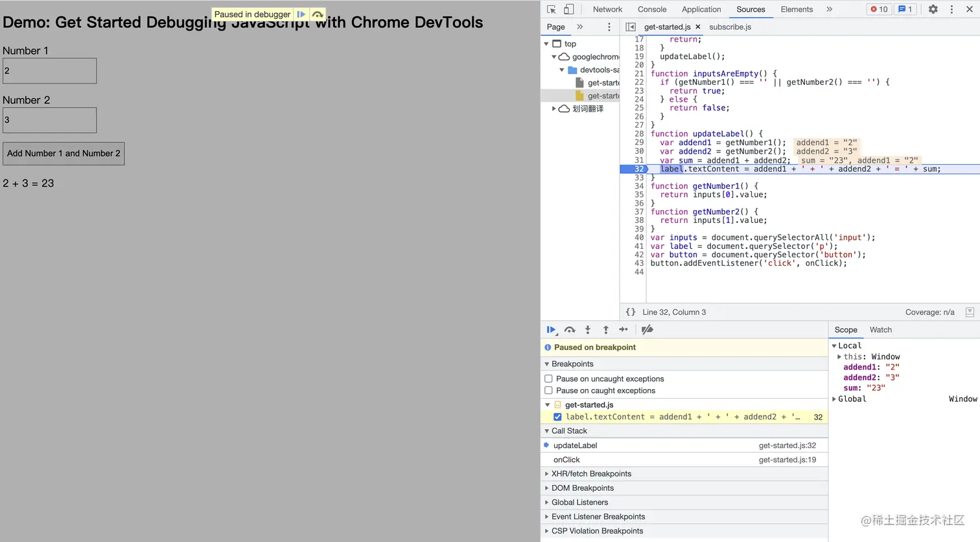Click Add Number 1 and Number 2 button
980x542 pixels.
click(x=64, y=154)
